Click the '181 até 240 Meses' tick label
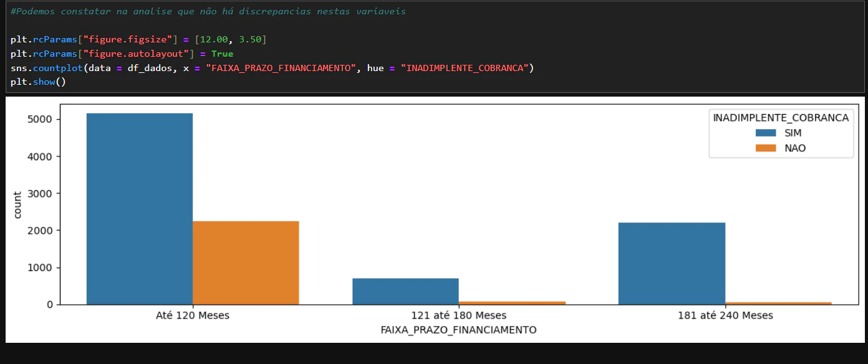Screen dimensions: 868x364 click(725, 315)
